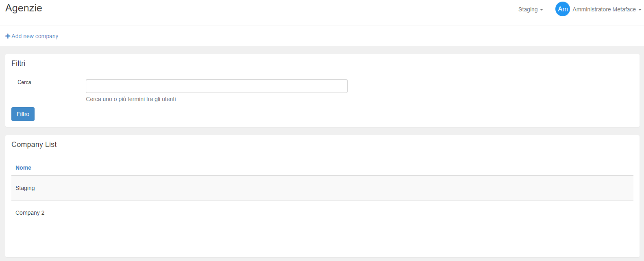
Task: Sort the company list by Nome
Action: (x=23, y=168)
